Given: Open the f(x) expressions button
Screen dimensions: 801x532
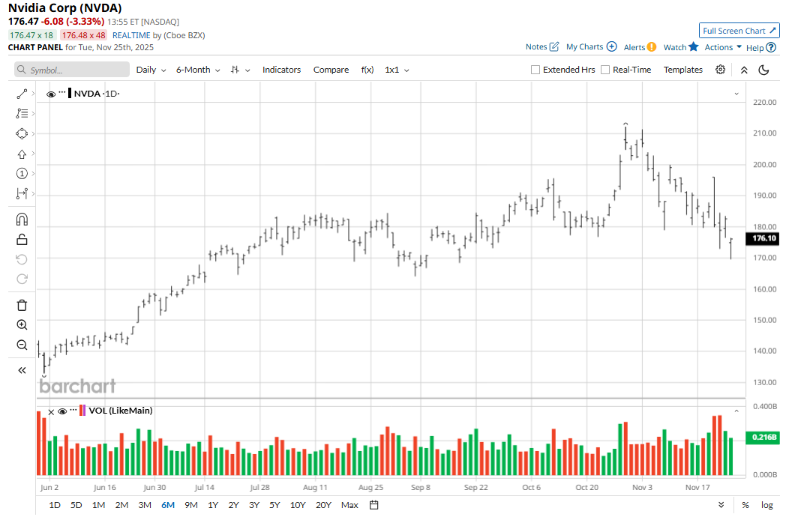Looking at the screenshot, I should point(367,70).
